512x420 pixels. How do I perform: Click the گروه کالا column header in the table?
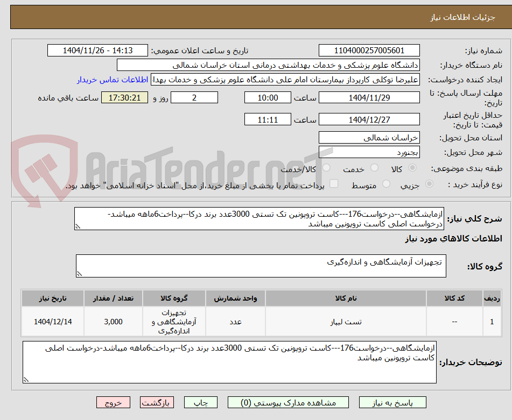point(174,298)
